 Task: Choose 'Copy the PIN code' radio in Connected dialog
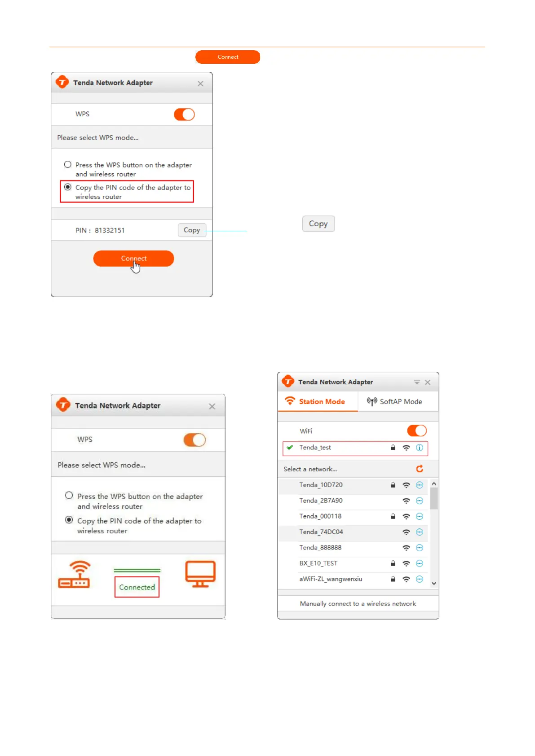pos(69,520)
